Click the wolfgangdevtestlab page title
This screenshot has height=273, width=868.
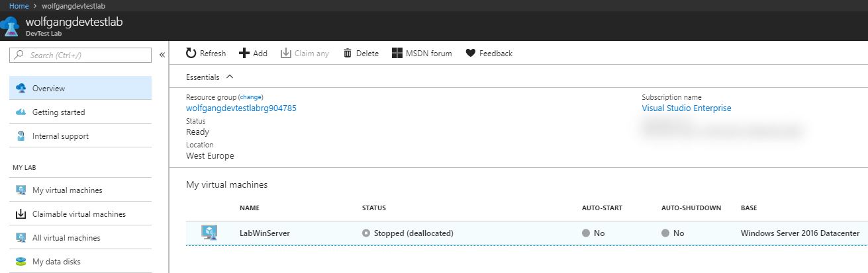click(x=74, y=22)
